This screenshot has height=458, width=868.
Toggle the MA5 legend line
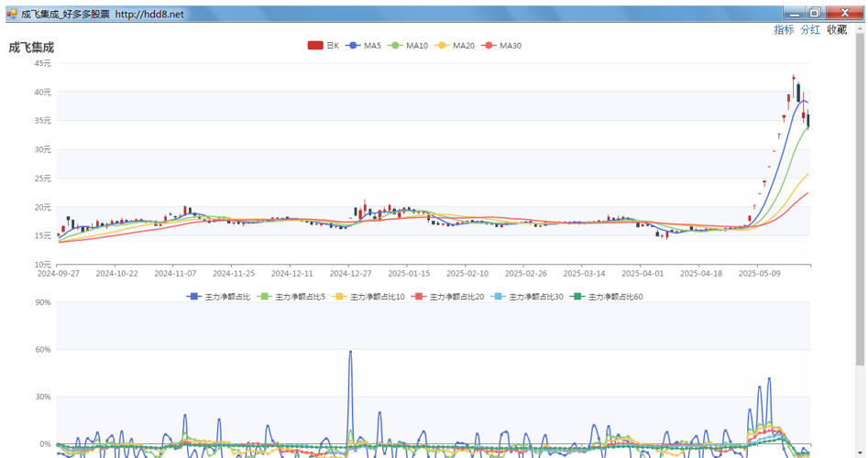363,46
